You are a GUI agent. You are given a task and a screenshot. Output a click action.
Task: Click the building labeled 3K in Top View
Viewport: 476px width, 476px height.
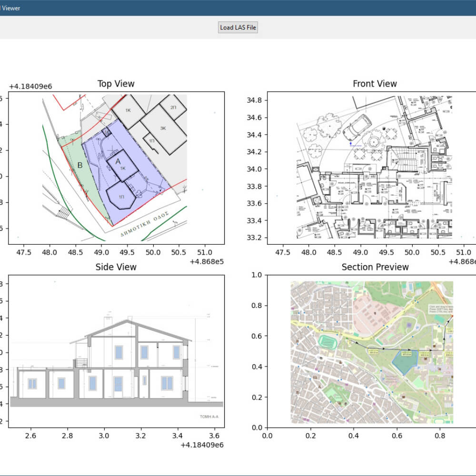[x=163, y=129]
